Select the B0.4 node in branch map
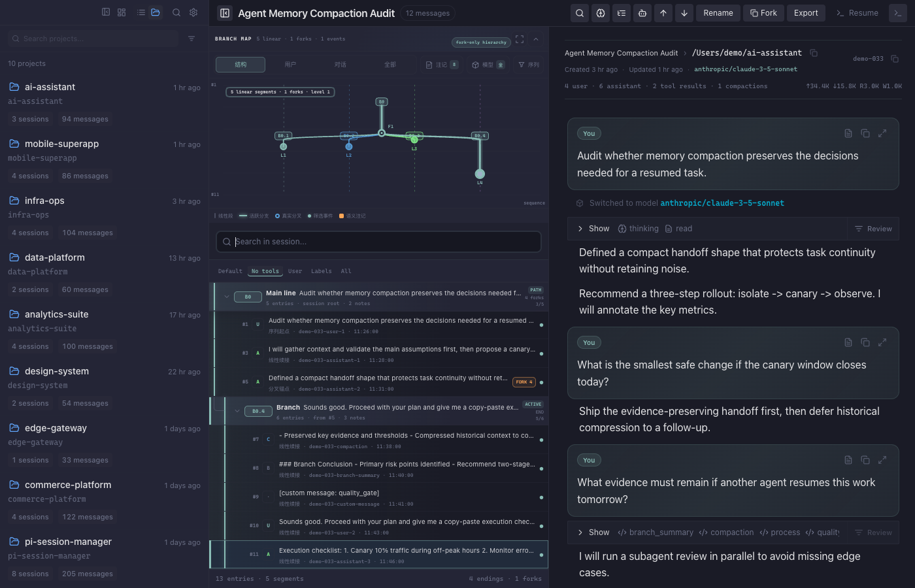 pyautogui.click(x=480, y=136)
